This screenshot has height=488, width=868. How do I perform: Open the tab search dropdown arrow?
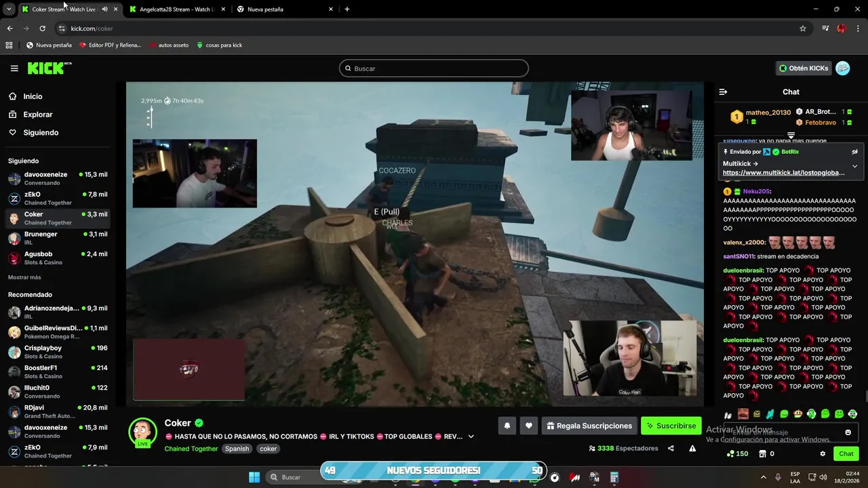pos(8,9)
